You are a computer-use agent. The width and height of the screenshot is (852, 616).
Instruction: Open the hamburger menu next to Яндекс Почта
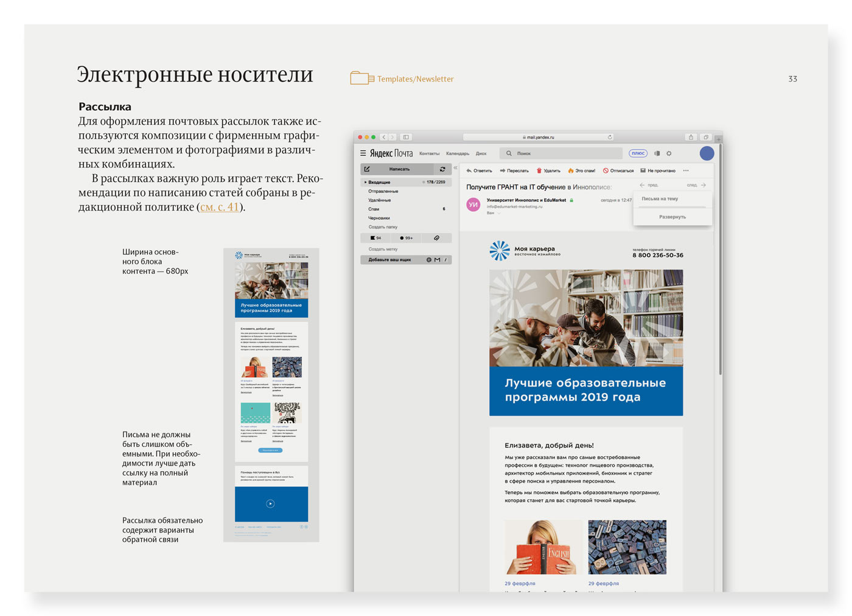(363, 153)
